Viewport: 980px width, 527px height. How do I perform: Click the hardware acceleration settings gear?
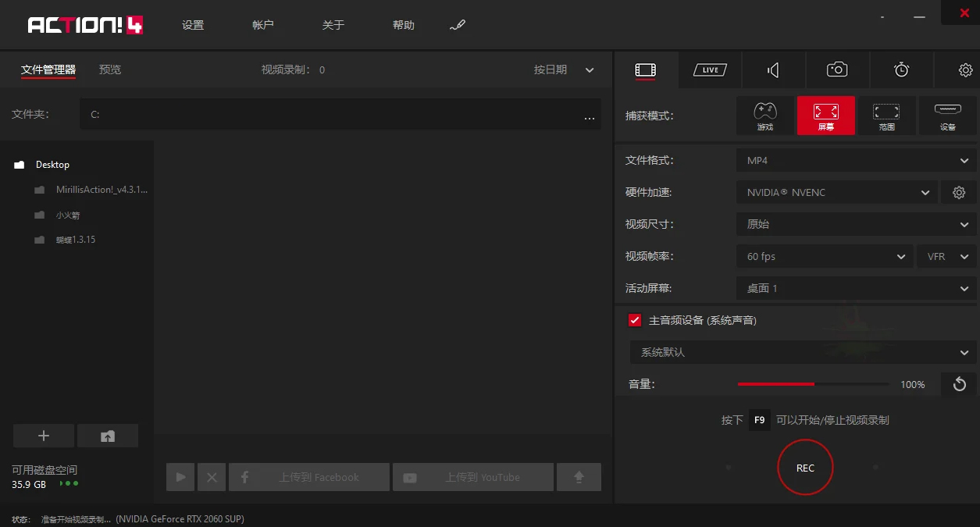[959, 193]
